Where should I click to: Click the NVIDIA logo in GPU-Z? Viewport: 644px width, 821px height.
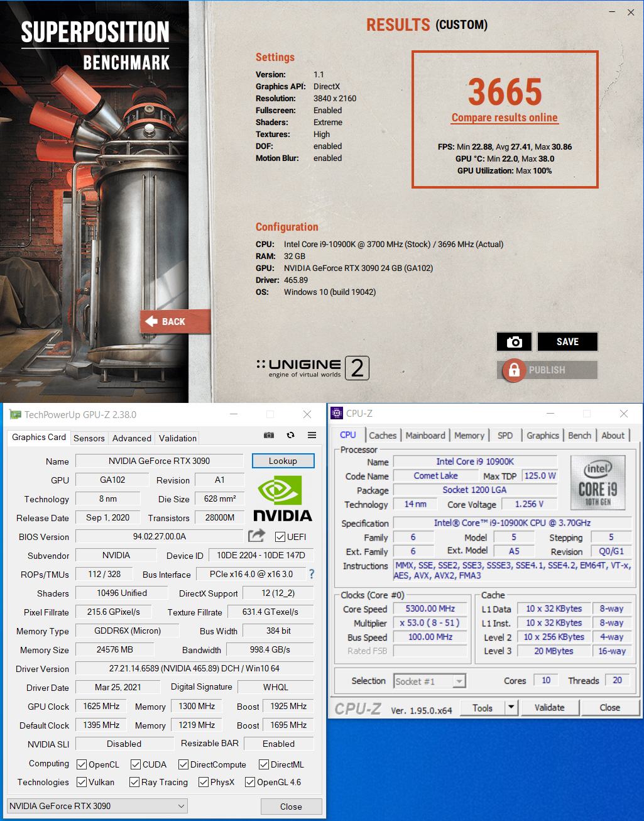pos(283,499)
